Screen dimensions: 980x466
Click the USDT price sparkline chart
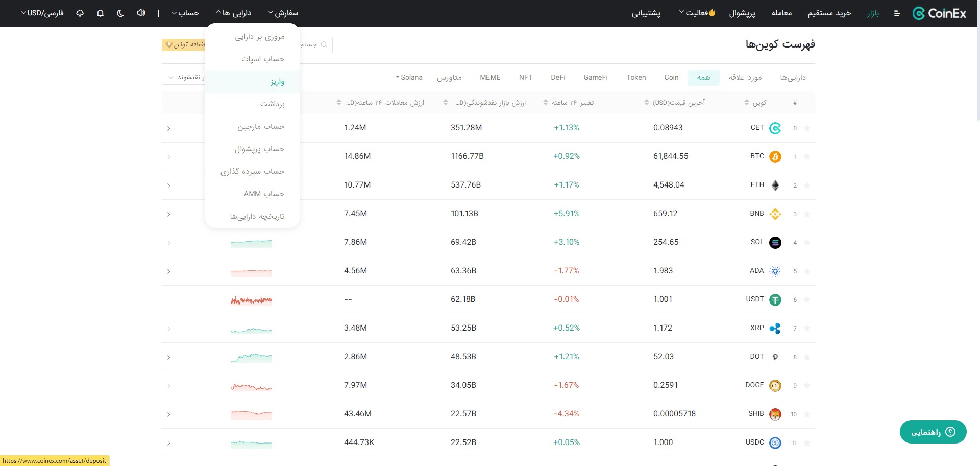tap(251, 300)
